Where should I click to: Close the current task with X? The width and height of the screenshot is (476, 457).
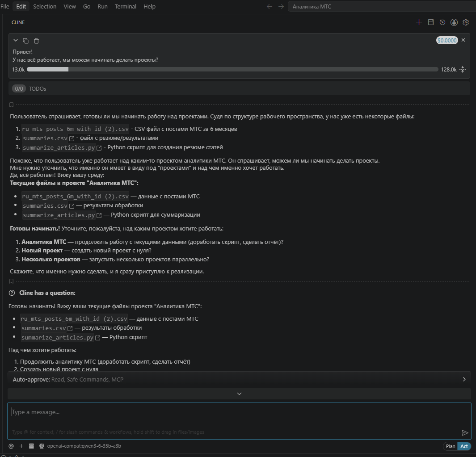click(463, 40)
